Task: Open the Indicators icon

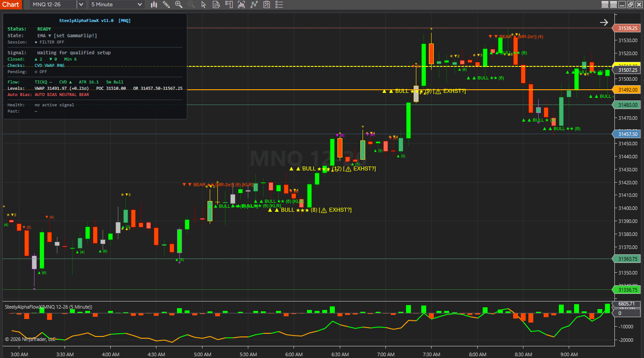Action: (242, 4)
